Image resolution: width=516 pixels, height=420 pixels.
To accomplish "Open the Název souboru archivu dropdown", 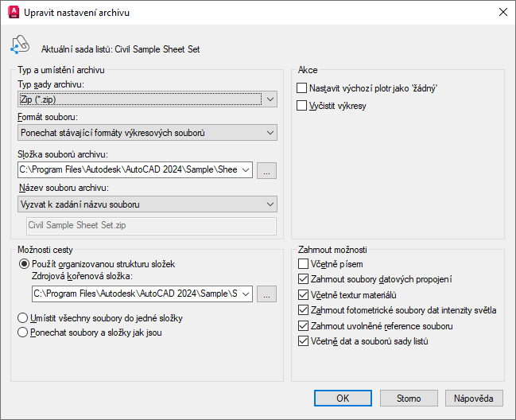I will (147, 204).
